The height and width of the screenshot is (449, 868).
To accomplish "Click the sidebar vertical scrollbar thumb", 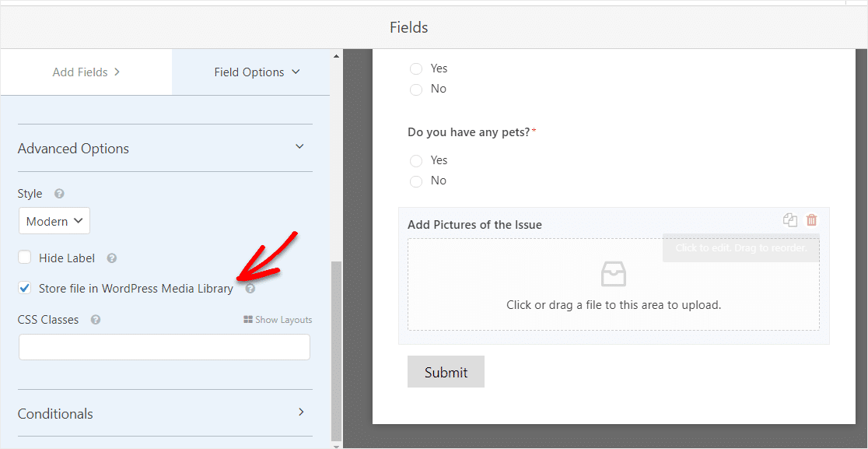I will click(336, 350).
